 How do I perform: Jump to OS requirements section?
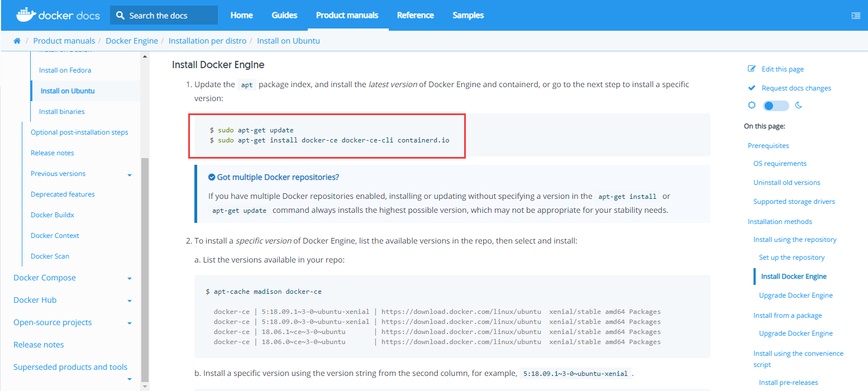point(780,164)
